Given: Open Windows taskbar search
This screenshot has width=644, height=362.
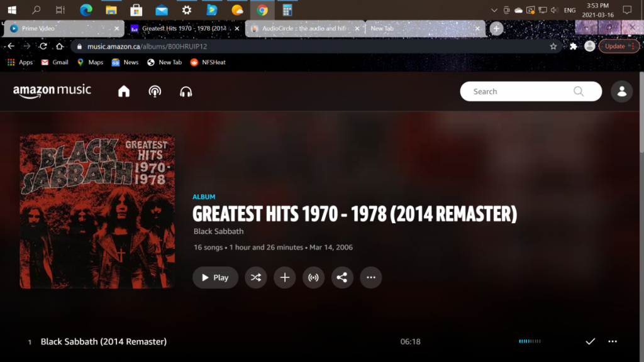Looking at the screenshot, I should pyautogui.click(x=36, y=10).
